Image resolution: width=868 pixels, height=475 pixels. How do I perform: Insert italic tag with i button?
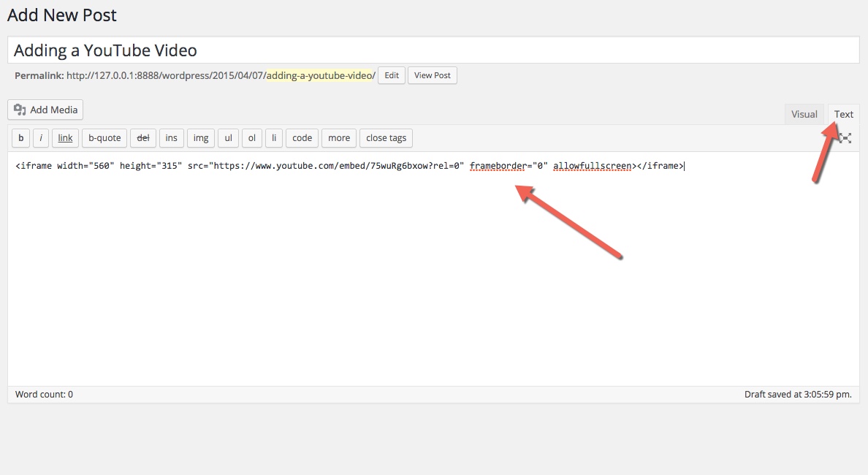42,137
